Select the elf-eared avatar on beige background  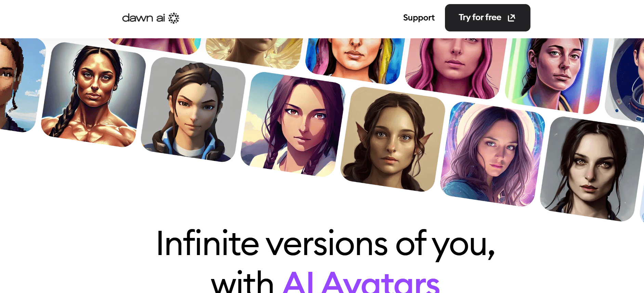(393, 139)
